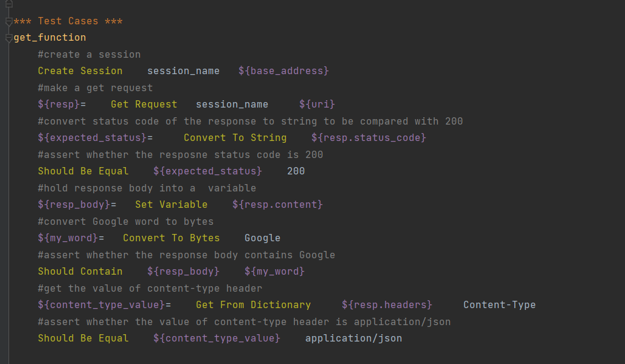This screenshot has height=364, width=625.
Task: Click the ${resp.headers} variable
Action: point(387,305)
